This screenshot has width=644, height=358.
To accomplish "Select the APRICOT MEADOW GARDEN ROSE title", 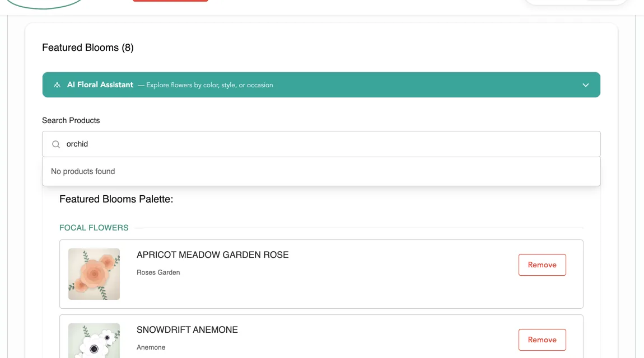I will coord(212,255).
